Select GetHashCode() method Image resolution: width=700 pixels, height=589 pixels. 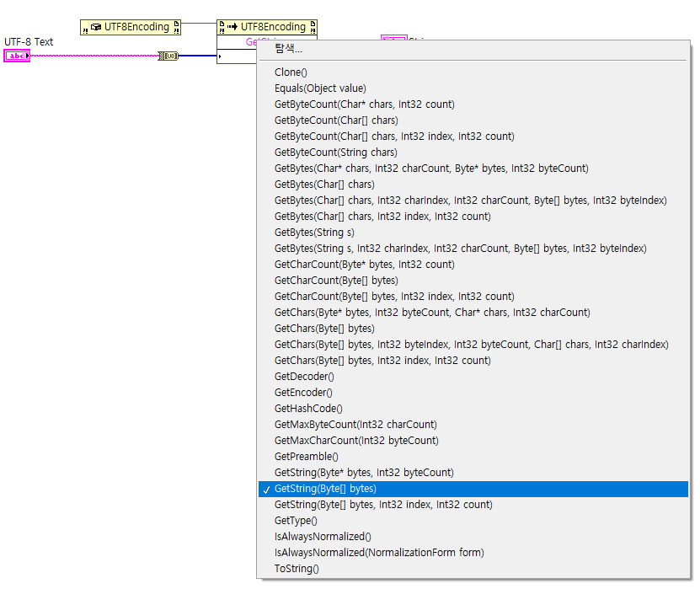click(473, 409)
